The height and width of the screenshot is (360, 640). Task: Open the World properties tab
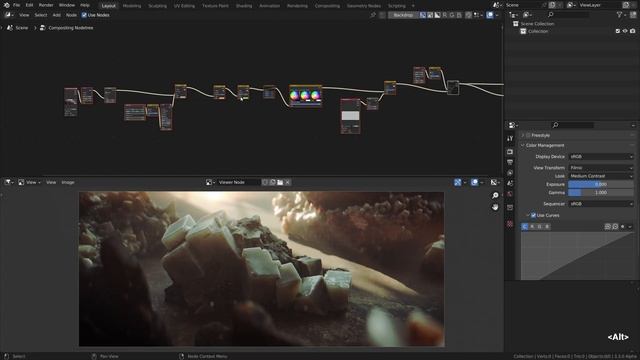click(x=510, y=194)
